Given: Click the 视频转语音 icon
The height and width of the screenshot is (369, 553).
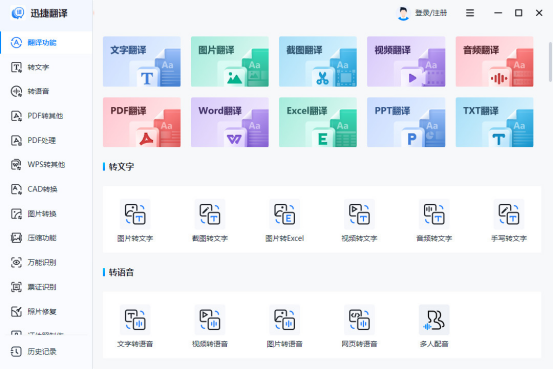Looking at the screenshot, I should pos(210,320).
